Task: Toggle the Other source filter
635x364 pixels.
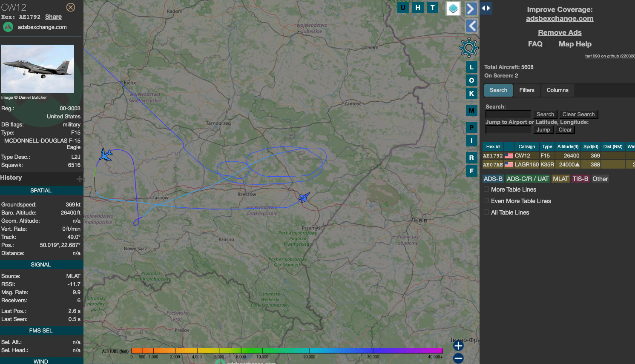Action: point(600,179)
